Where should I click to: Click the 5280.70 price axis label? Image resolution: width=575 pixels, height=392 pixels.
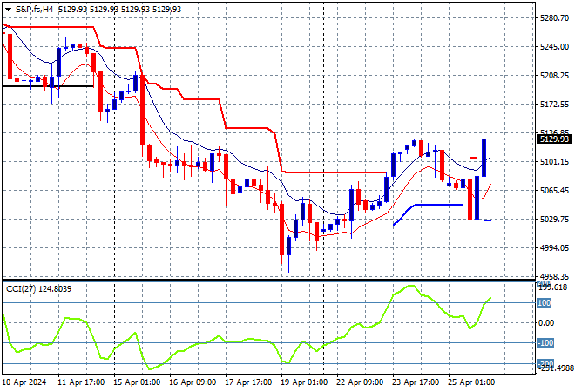(554, 18)
